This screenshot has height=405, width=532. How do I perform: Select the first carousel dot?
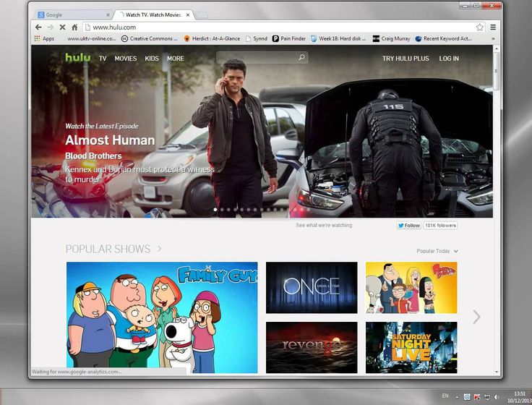click(x=215, y=210)
